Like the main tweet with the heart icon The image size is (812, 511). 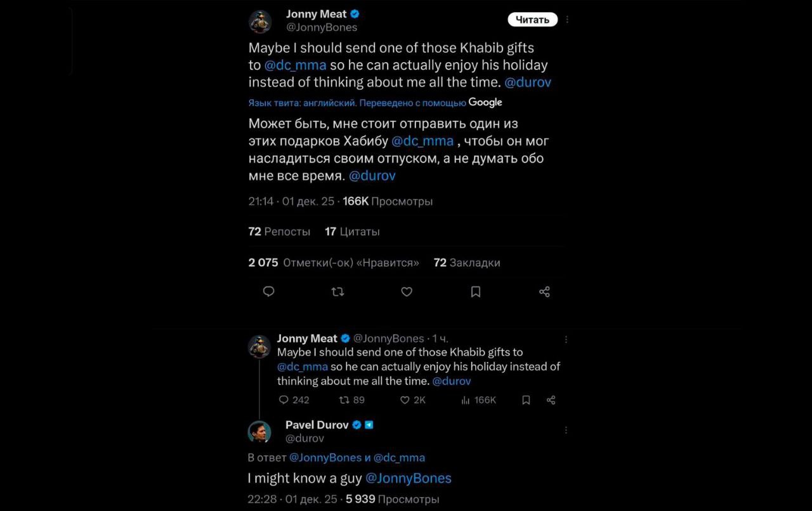coord(407,291)
